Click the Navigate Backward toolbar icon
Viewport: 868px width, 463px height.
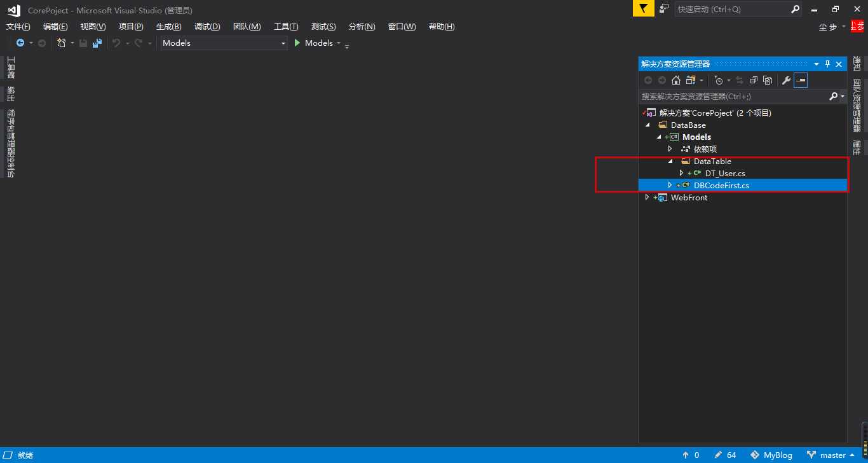click(20, 43)
